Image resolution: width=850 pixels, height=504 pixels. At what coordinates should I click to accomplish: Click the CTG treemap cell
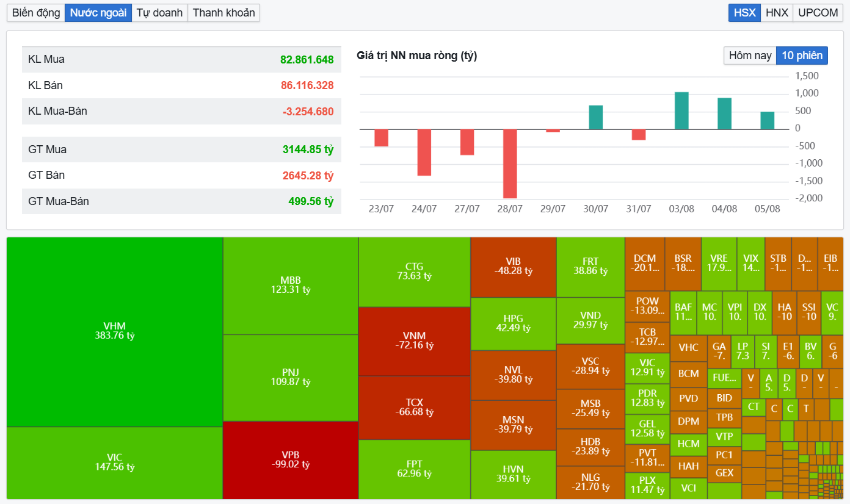[x=414, y=272]
